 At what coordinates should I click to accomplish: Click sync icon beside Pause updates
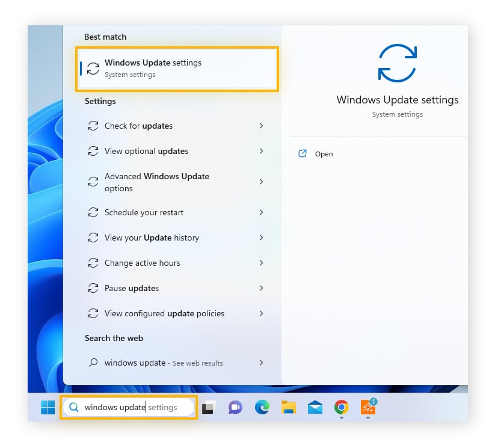[x=93, y=288]
